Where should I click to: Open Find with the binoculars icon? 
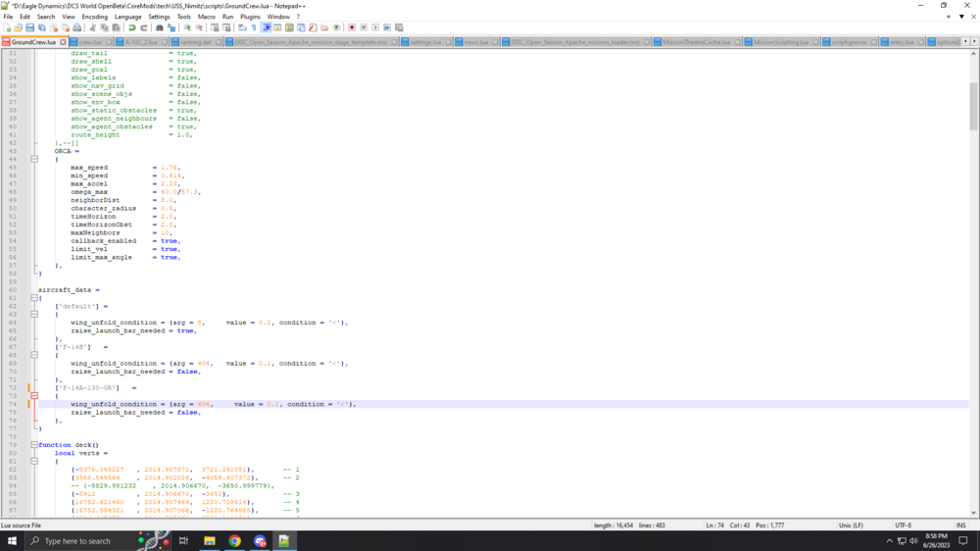click(x=160, y=27)
